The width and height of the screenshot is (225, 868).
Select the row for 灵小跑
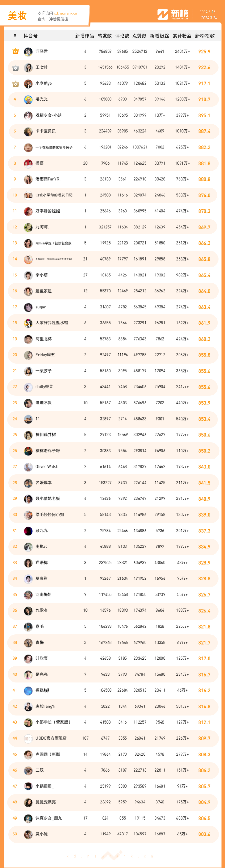point(113,834)
